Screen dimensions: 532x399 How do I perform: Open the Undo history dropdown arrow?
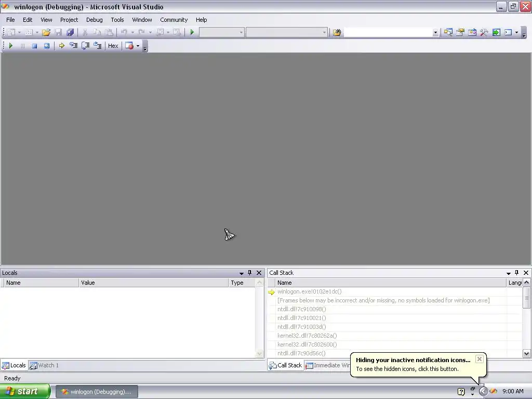click(132, 32)
